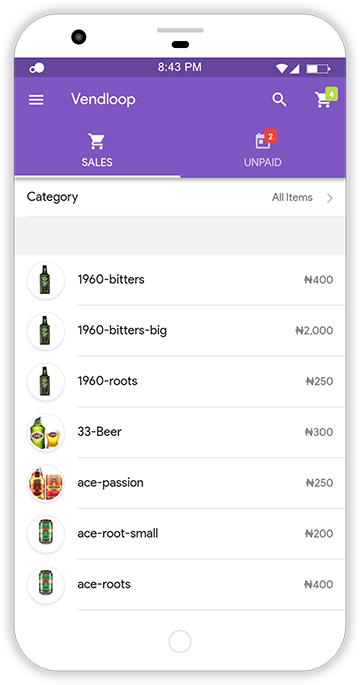Open the shopping cart with 4 items

click(326, 98)
